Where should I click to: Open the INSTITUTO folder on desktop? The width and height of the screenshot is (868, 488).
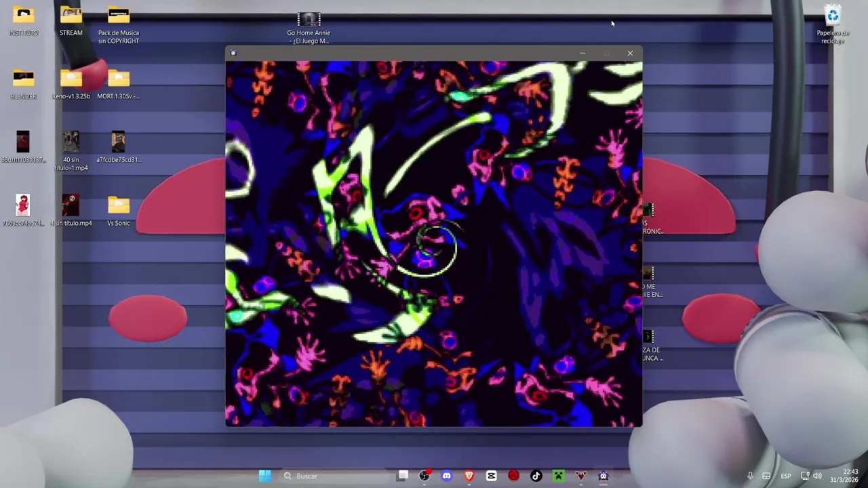point(24,20)
